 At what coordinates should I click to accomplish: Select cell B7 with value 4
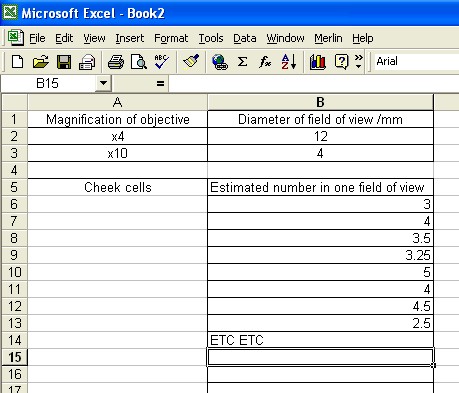tap(320, 221)
